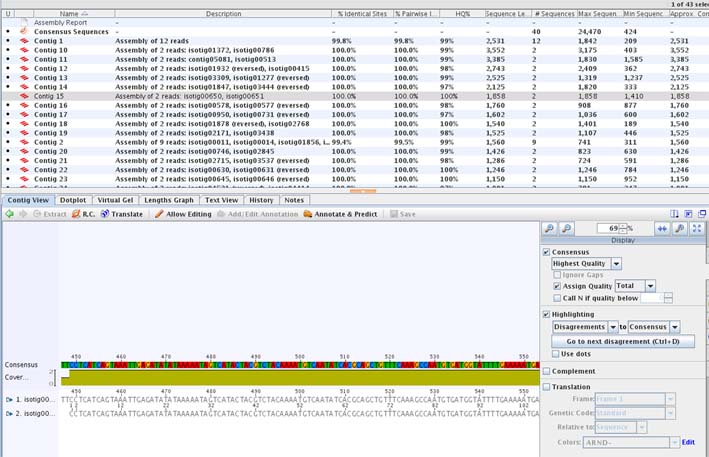Uncheck the Consensus checkbox
The width and height of the screenshot is (709, 457).
(546, 252)
